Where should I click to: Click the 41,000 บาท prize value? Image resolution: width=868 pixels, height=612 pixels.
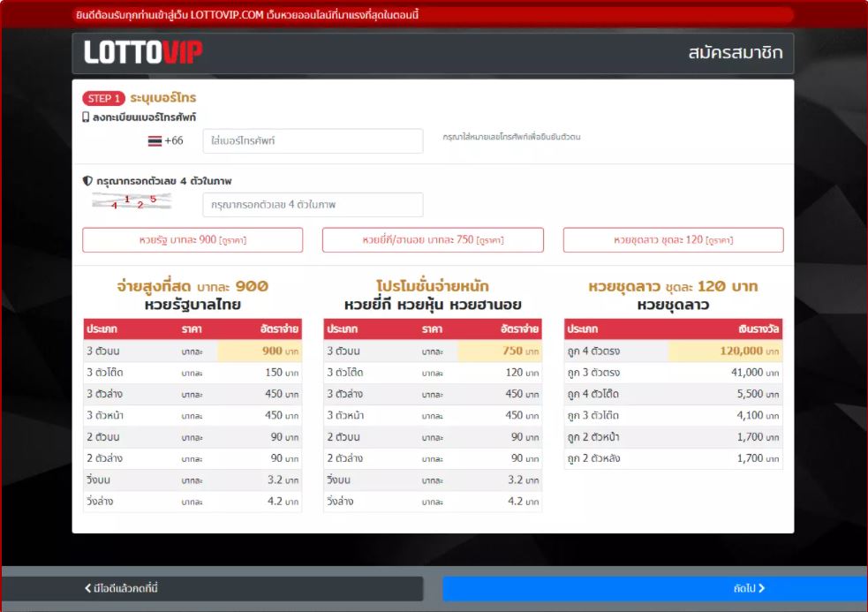tap(755, 373)
